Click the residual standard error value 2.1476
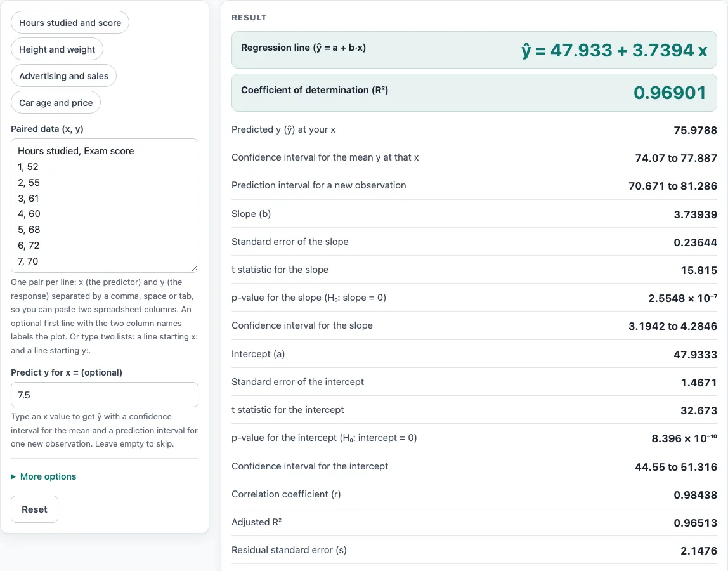The image size is (728, 571). point(699,551)
